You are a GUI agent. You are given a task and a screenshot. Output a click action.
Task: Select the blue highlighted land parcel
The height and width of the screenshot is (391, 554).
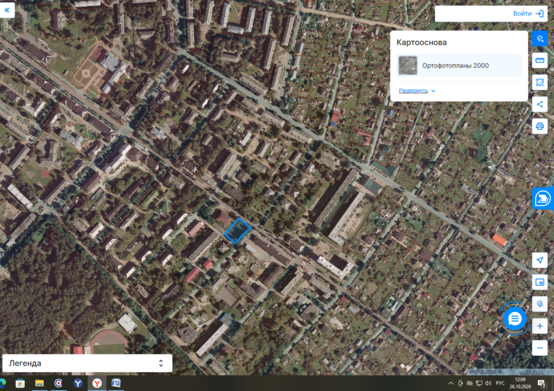pyautogui.click(x=237, y=231)
